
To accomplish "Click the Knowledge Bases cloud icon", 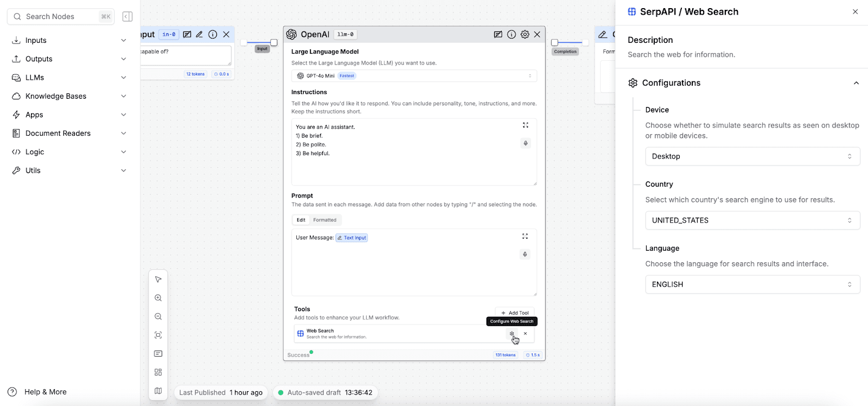I will click(x=16, y=96).
